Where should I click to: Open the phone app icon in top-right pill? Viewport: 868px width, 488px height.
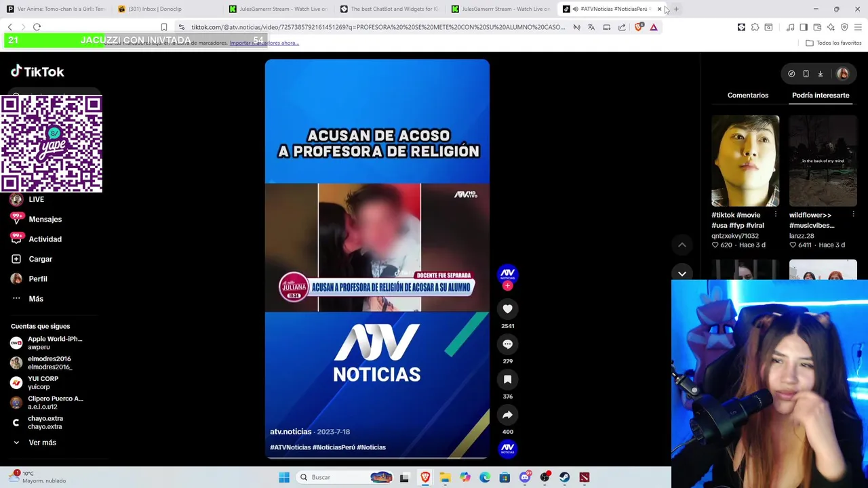[x=806, y=74]
